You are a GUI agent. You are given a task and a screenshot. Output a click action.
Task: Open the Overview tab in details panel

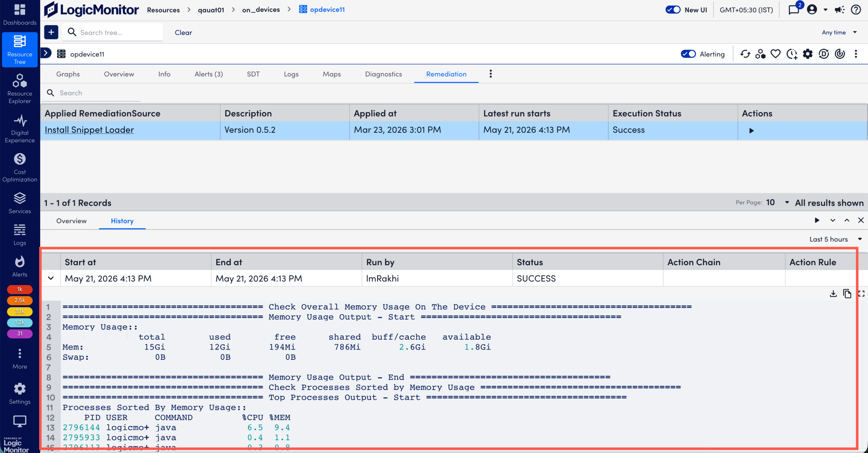[x=72, y=221]
